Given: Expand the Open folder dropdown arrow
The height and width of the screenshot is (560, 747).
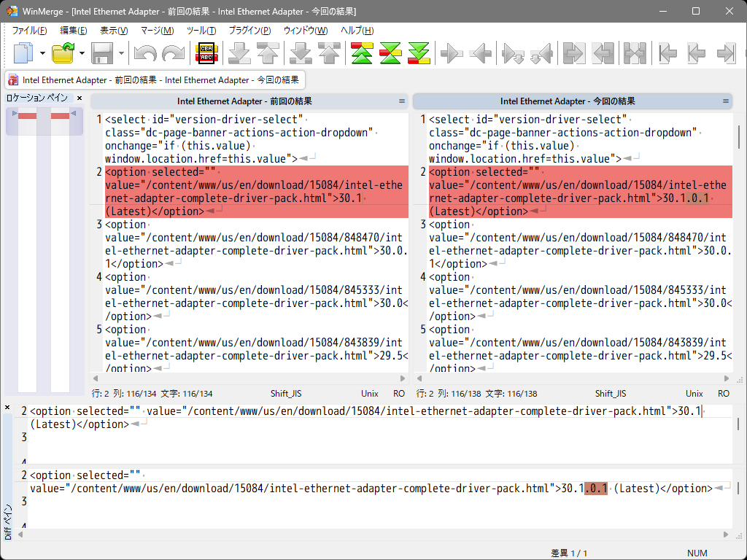Looking at the screenshot, I should tap(82, 52).
